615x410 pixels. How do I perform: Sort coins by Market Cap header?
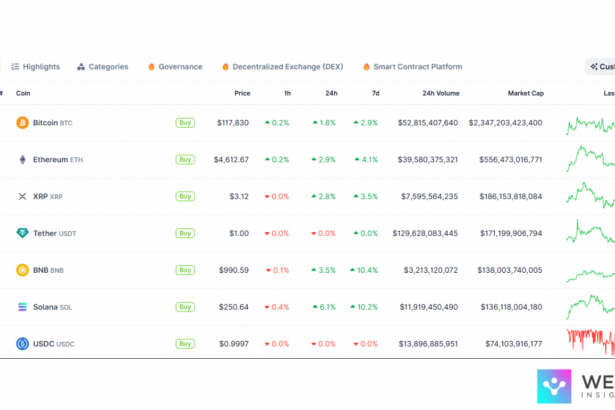525,94
